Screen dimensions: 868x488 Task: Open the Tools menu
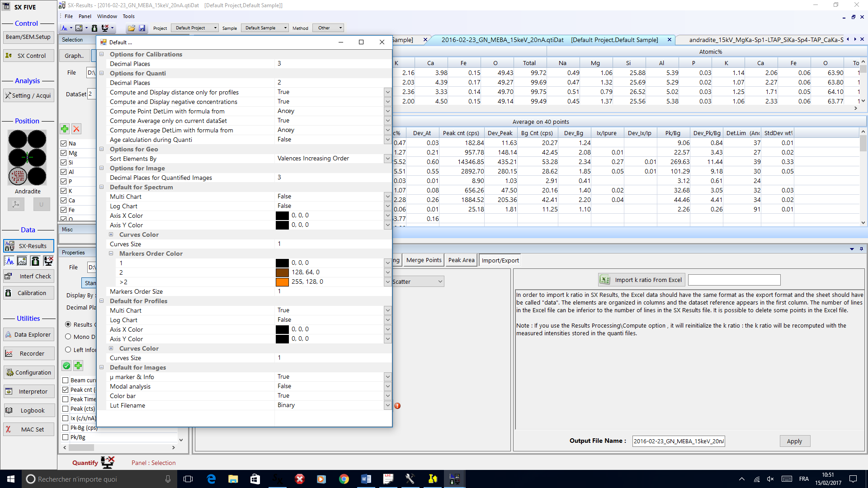[x=128, y=16]
